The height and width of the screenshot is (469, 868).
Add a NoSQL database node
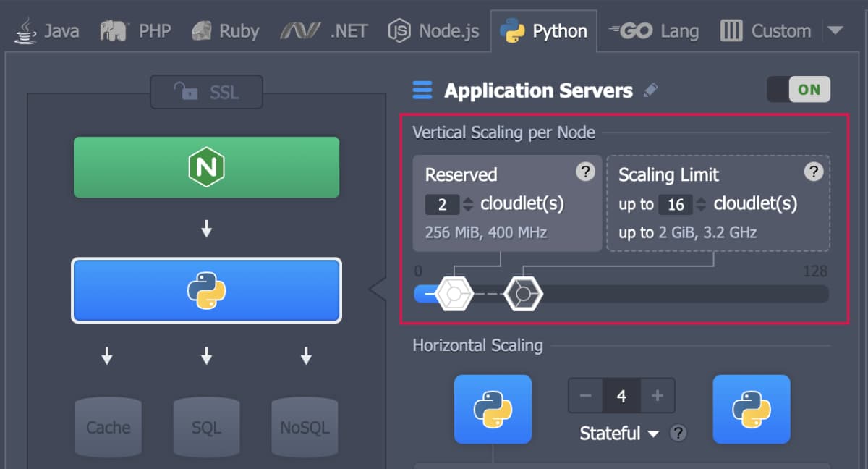click(305, 427)
